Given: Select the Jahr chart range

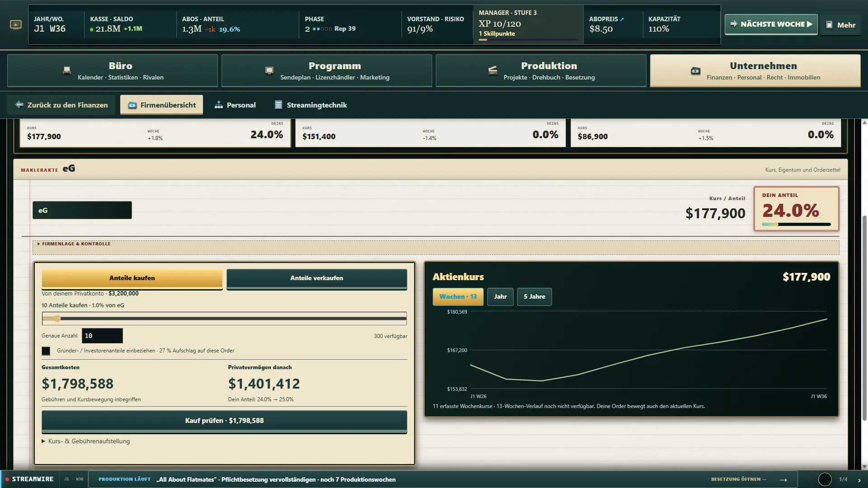Looking at the screenshot, I should click(x=500, y=297).
